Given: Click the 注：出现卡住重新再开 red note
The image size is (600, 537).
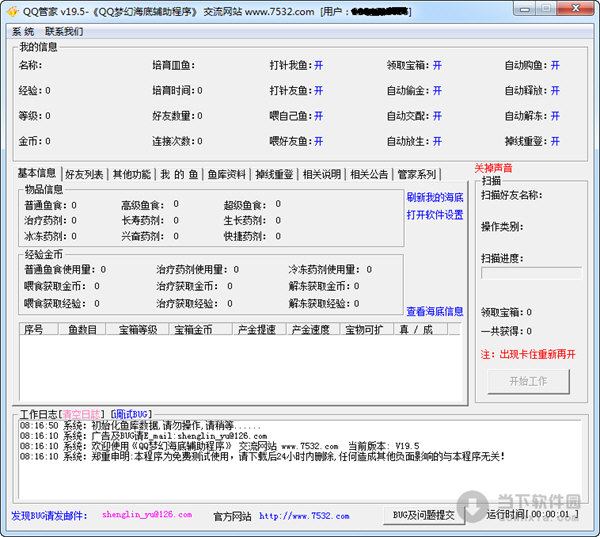Looking at the screenshot, I should [528, 354].
